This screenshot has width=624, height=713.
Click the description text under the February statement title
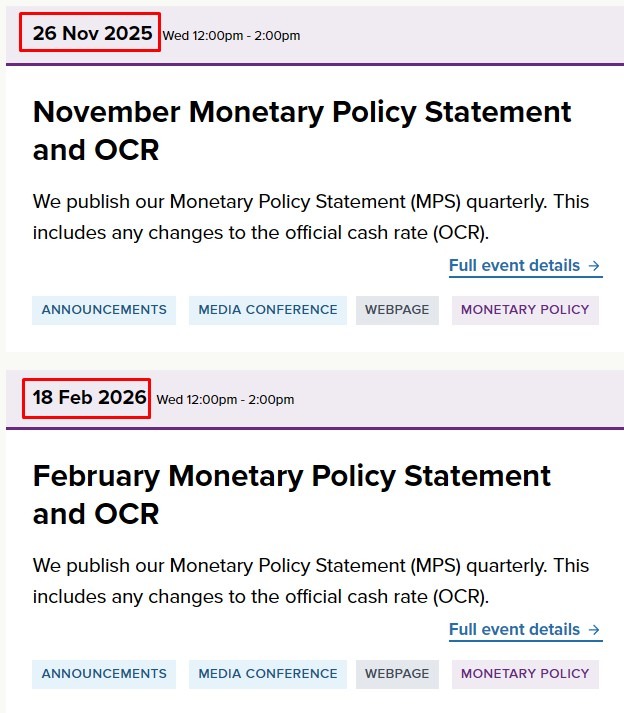(x=311, y=581)
